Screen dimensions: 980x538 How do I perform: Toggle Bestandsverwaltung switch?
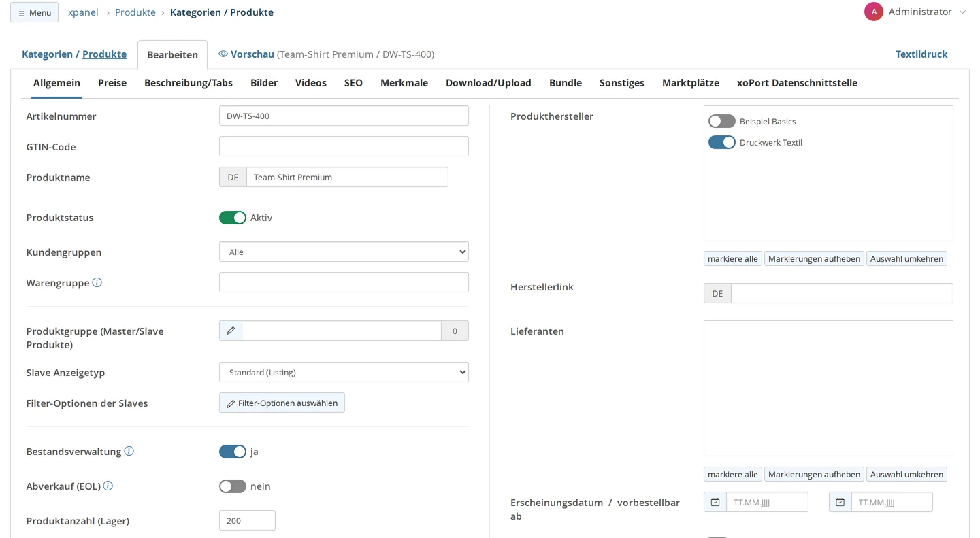click(233, 452)
